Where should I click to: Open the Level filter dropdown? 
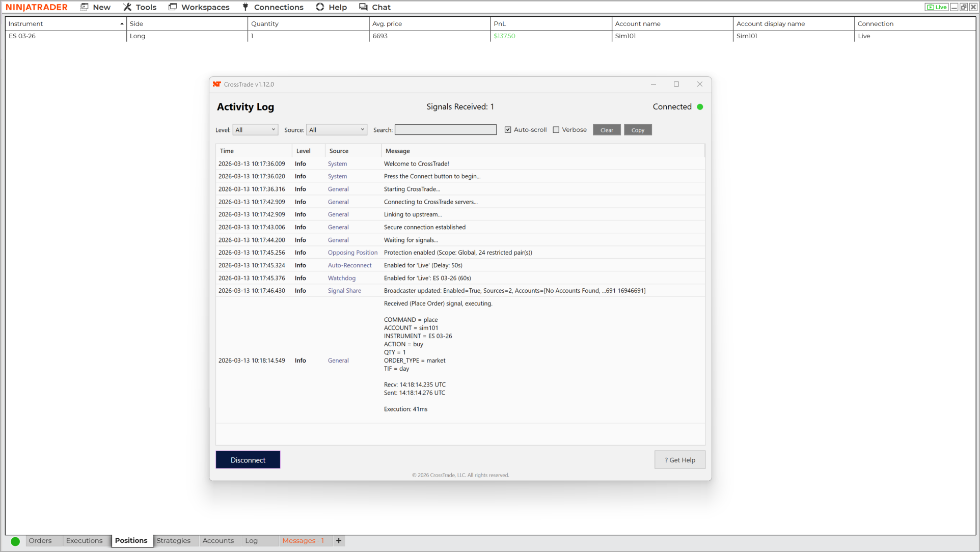(x=255, y=130)
